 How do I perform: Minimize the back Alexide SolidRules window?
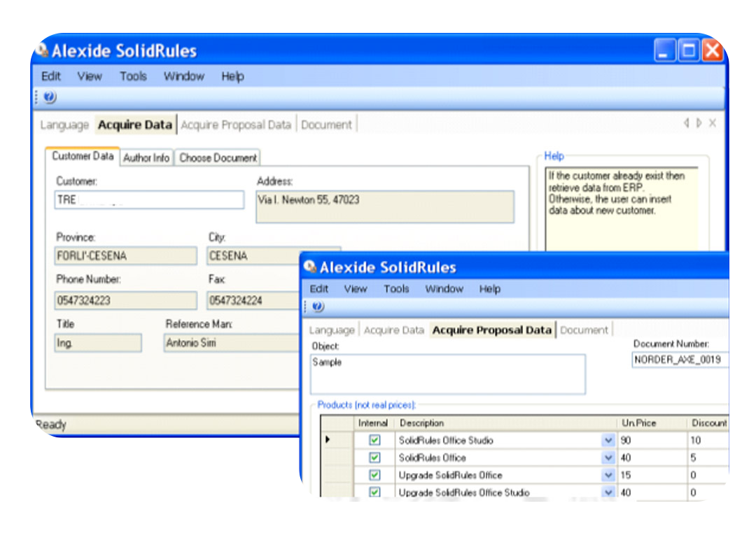click(x=664, y=50)
